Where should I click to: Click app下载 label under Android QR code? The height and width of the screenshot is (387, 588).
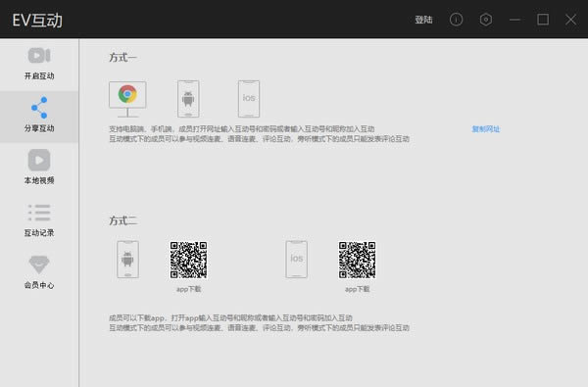point(188,289)
